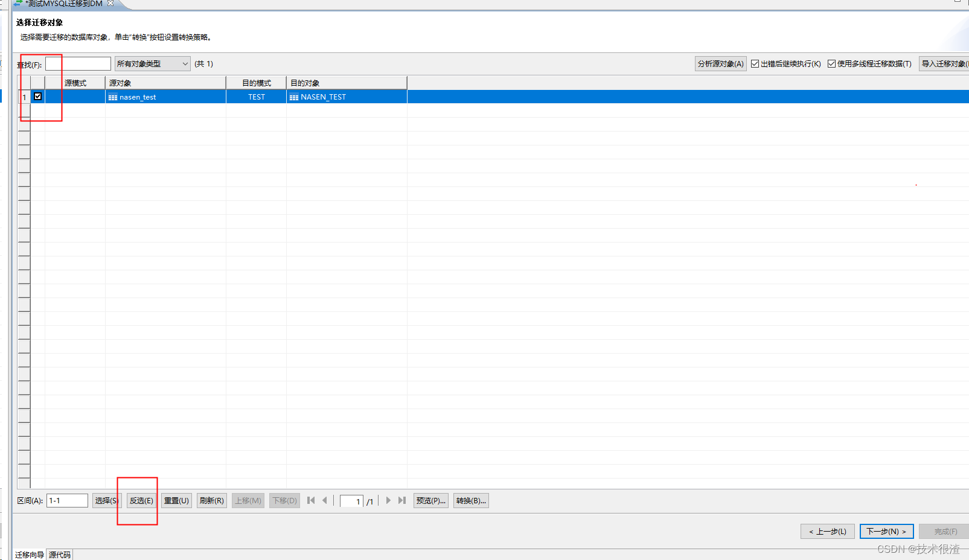Close the 测试MYSQL迁移到DM editor tab

[x=110, y=3]
